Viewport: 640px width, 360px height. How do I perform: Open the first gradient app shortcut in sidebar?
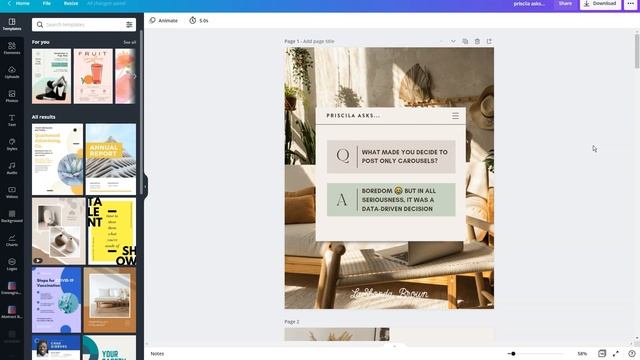tap(12, 288)
